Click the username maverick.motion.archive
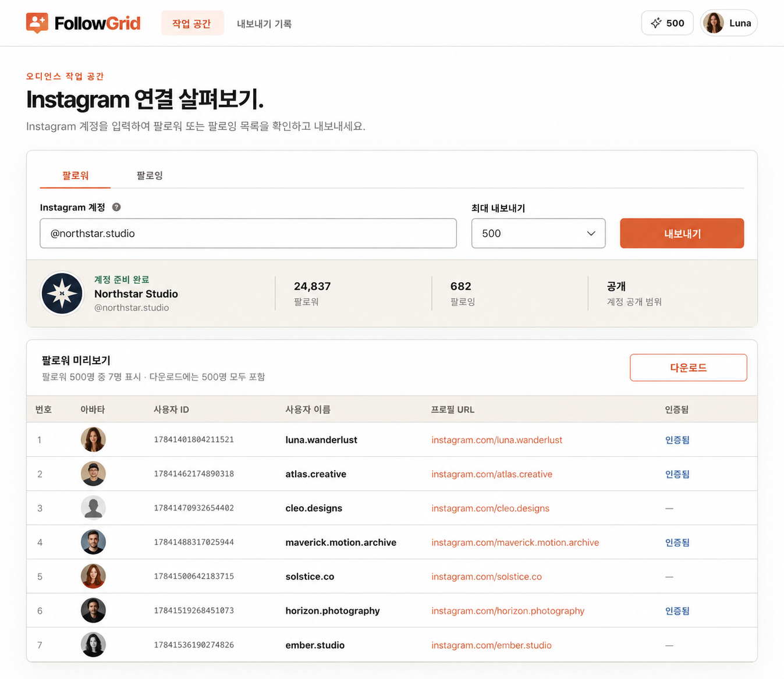The image size is (784, 679). point(341,542)
